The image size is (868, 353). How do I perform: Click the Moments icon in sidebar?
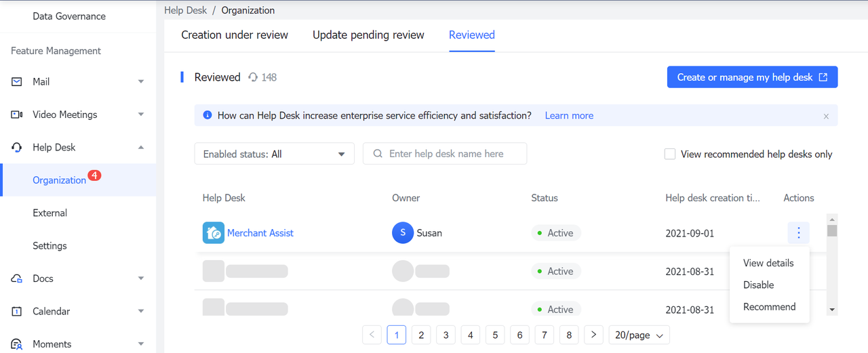point(17,344)
